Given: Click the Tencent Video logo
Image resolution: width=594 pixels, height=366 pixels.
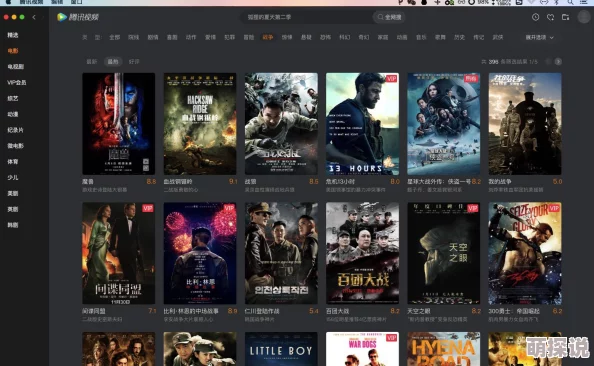Looking at the screenshot, I should (x=78, y=17).
